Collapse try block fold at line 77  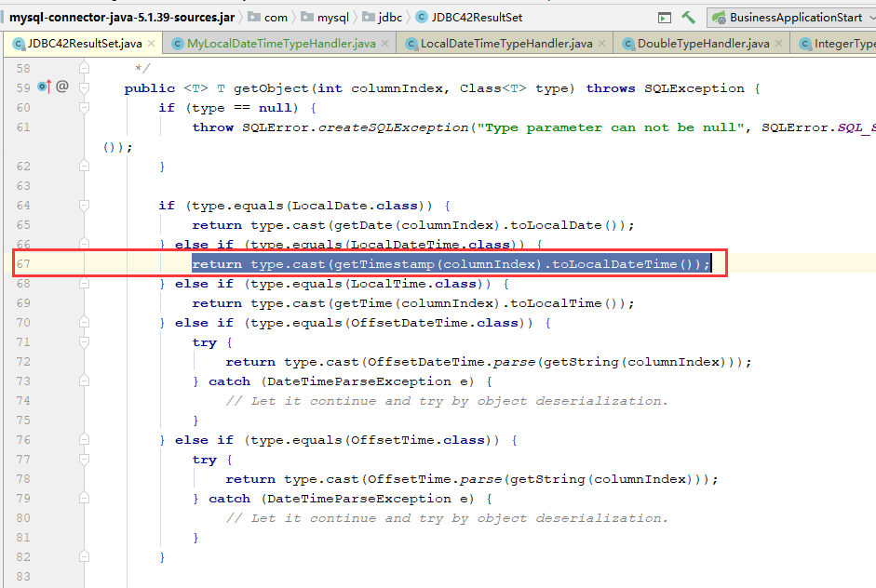(x=84, y=459)
